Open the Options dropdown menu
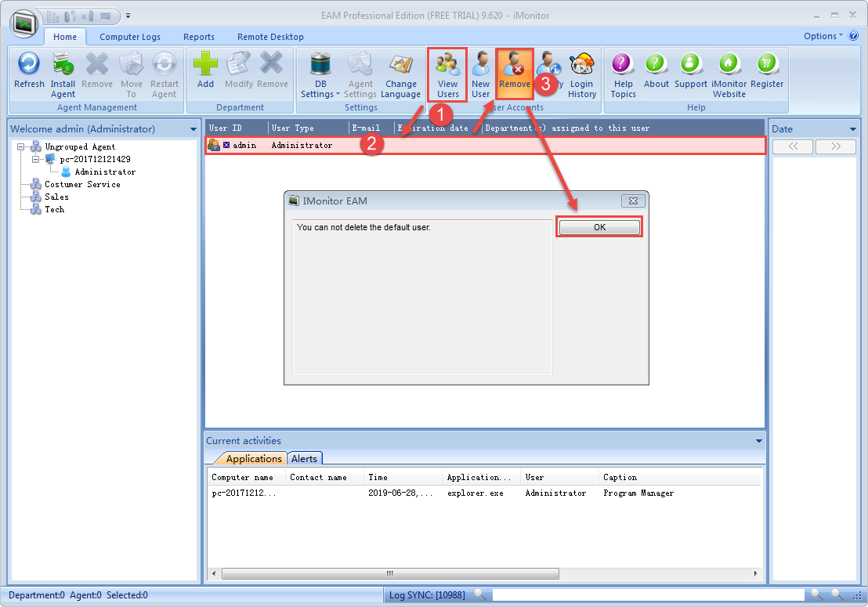 pyautogui.click(x=823, y=36)
